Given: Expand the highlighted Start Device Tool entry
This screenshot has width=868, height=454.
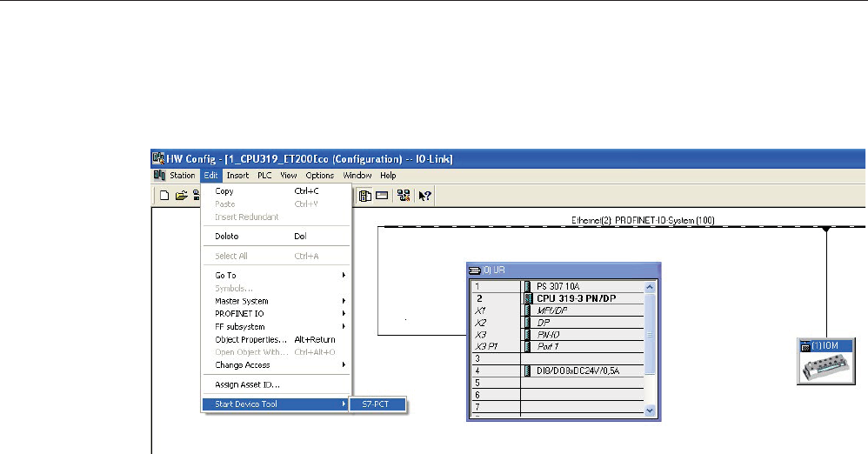Looking at the screenshot, I should coord(277,404).
